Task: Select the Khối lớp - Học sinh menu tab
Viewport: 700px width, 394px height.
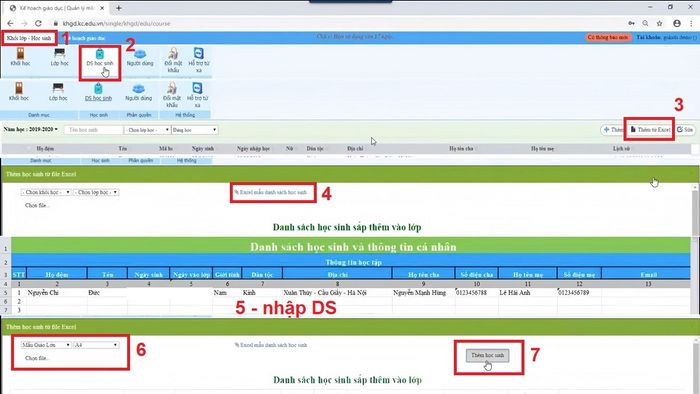Action: (29, 38)
